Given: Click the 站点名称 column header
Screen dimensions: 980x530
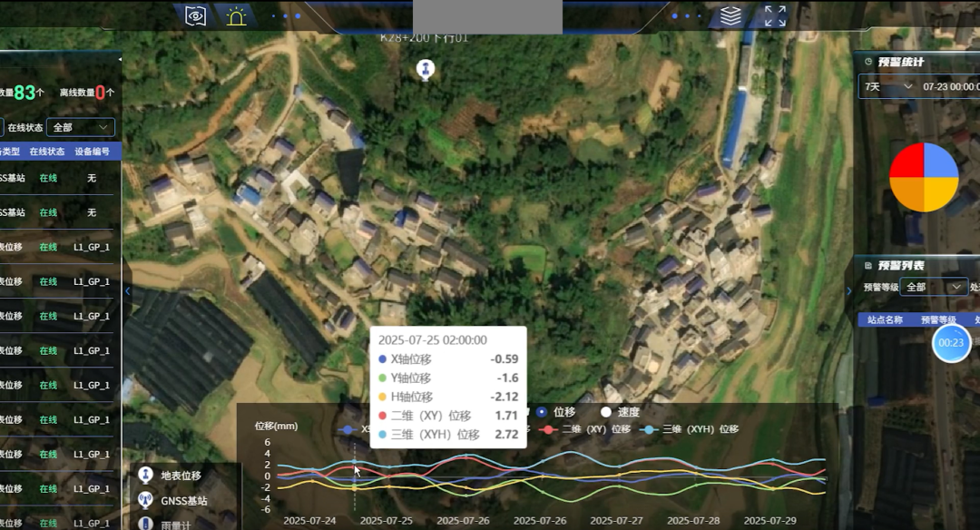Looking at the screenshot, I should click(x=885, y=320).
